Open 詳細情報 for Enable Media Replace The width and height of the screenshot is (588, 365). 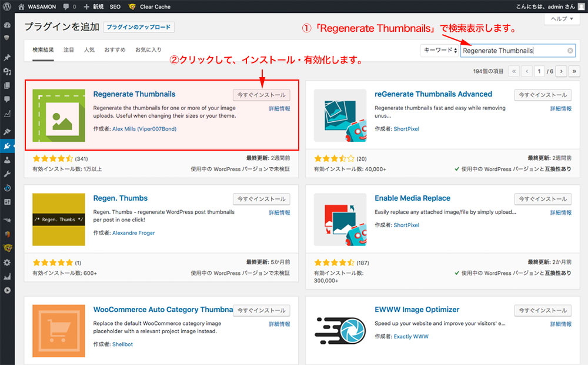pyautogui.click(x=561, y=213)
